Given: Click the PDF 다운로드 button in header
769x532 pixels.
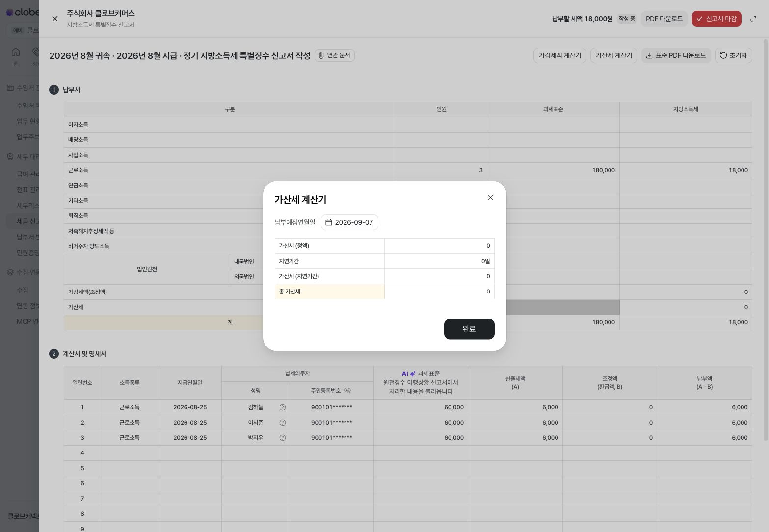Looking at the screenshot, I should pos(664,19).
